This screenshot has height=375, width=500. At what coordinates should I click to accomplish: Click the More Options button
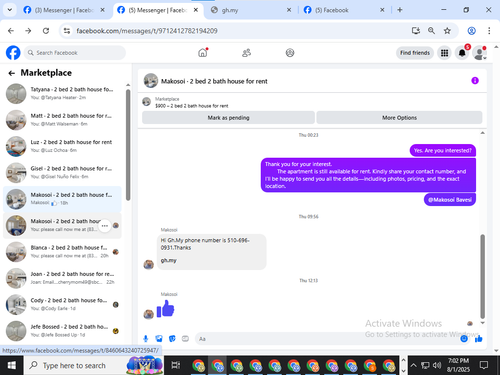[x=399, y=118]
